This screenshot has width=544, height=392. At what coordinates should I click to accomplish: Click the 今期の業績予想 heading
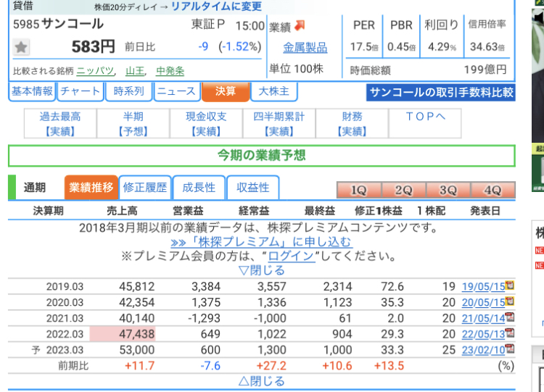click(x=262, y=156)
